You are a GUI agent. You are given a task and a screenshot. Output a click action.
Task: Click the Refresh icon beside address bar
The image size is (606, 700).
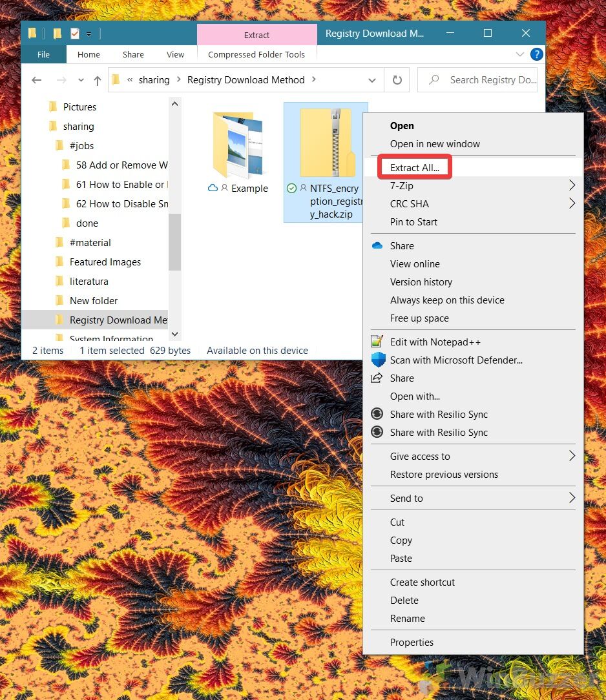(397, 80)
